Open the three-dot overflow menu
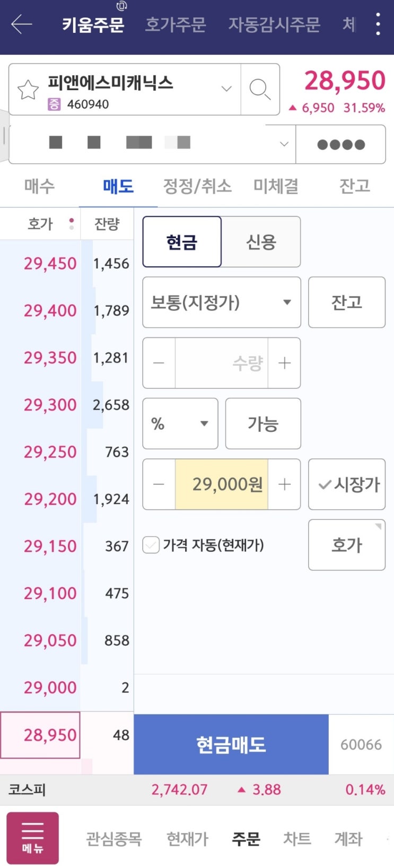This screenshot has width=394, height=868. pos(378,24)
